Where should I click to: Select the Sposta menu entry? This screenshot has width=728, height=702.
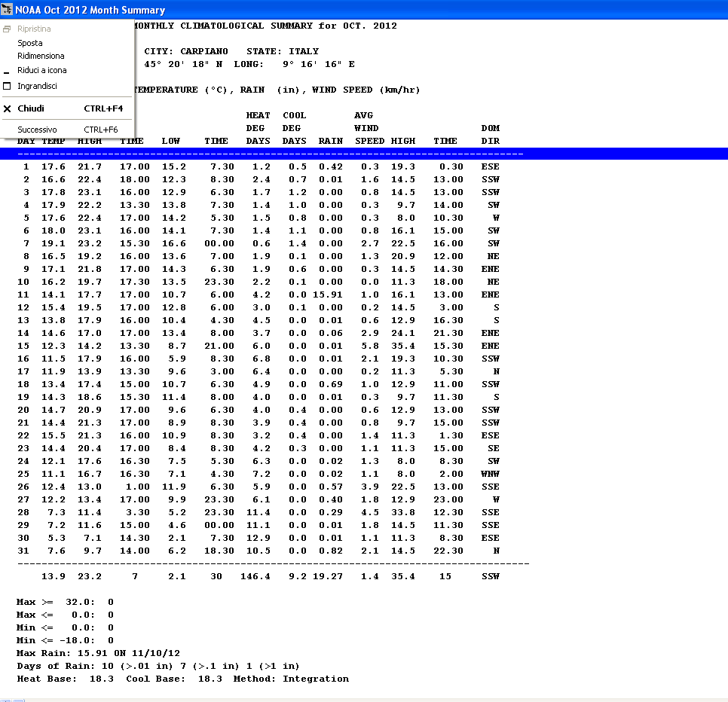(x=30, y=43)
